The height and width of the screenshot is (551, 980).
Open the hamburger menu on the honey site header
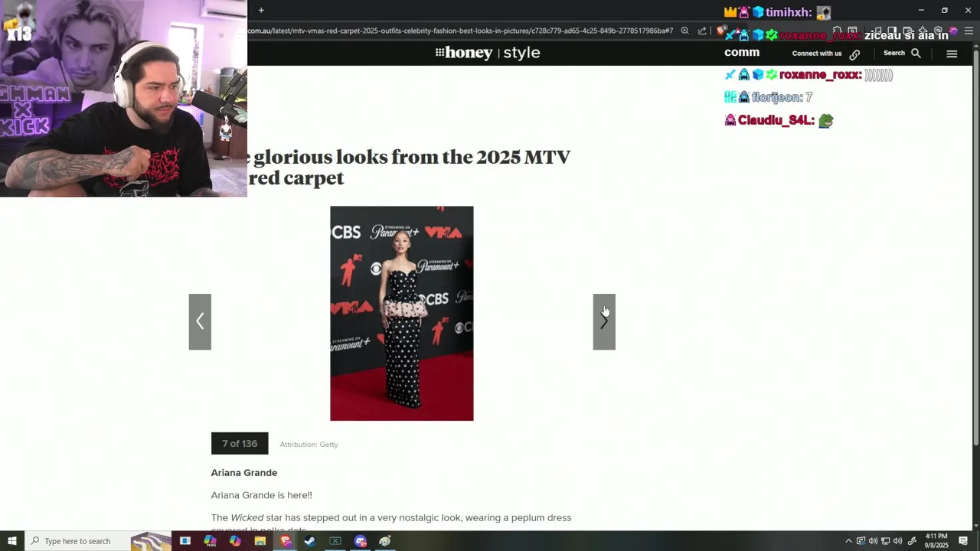pyautogui.click(x=952, y=54)
